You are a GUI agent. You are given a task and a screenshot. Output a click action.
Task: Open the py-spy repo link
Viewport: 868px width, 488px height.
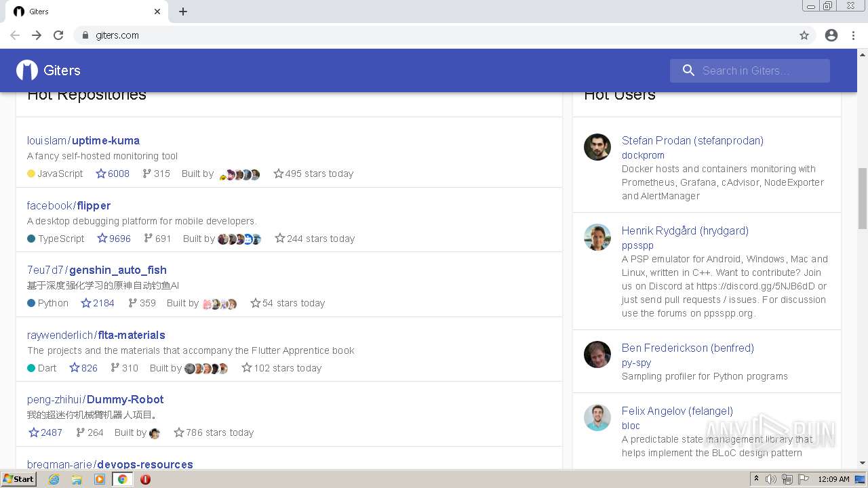click(636, 363)
